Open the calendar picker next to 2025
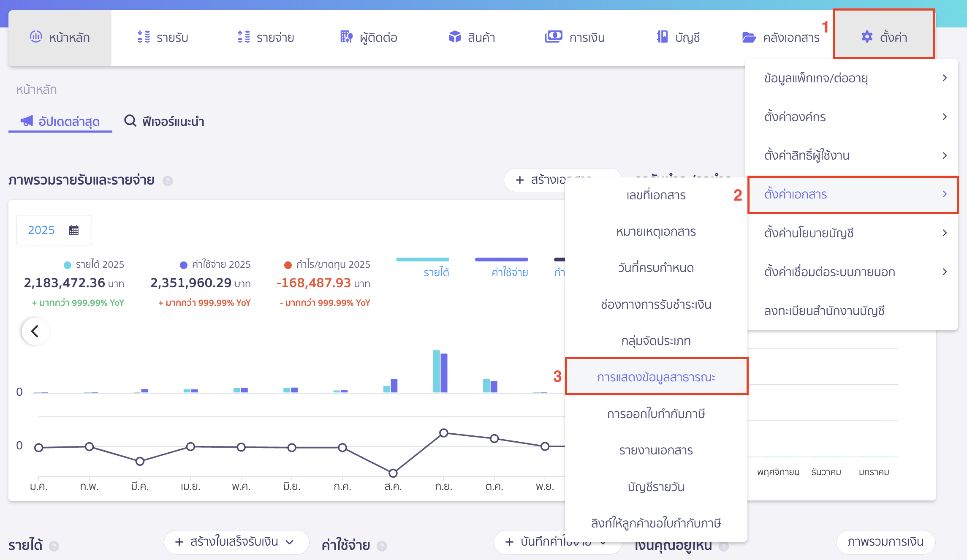The width and height of the screenshot is (967, 560). pos(73,230)
